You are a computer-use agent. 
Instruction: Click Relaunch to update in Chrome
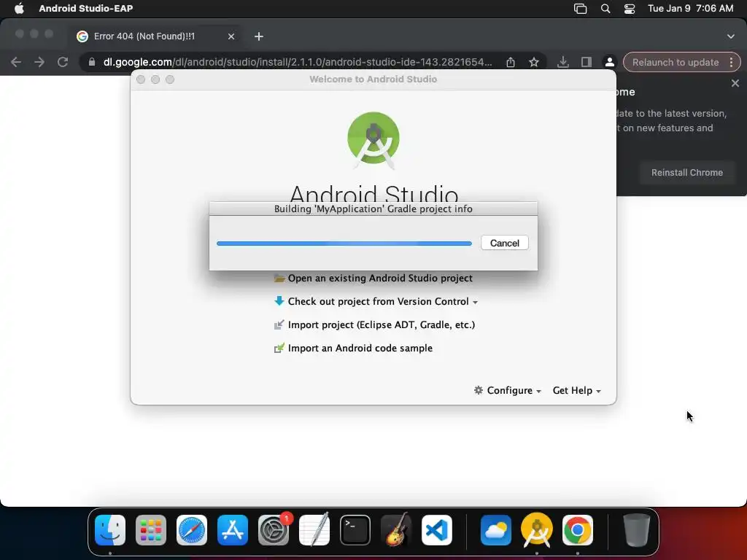675,63
